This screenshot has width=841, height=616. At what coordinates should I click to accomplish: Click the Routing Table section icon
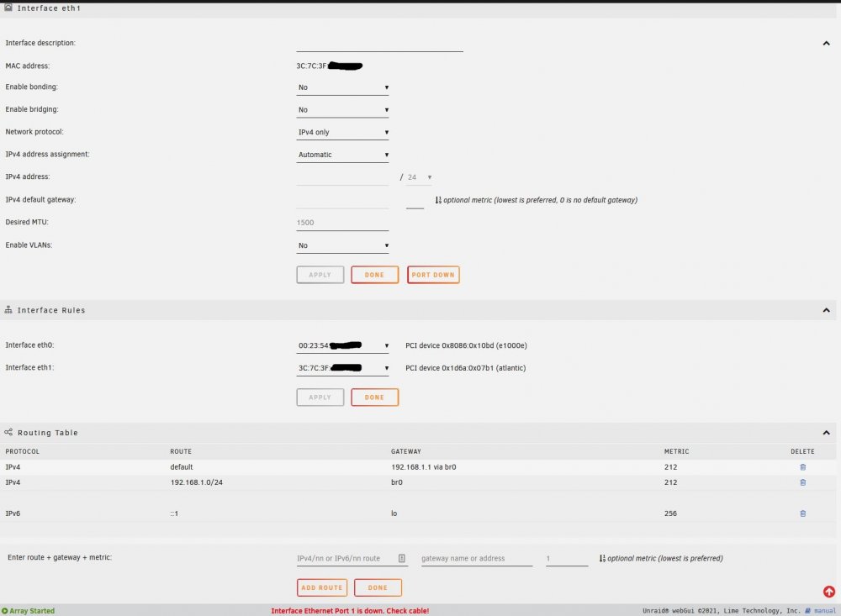(8, 432)
